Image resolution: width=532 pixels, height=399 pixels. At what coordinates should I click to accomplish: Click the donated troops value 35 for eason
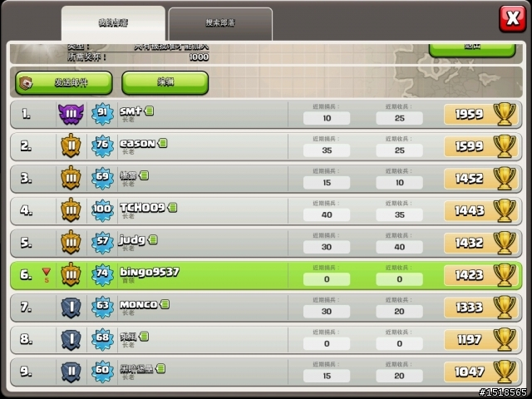(x=327, y=150)
